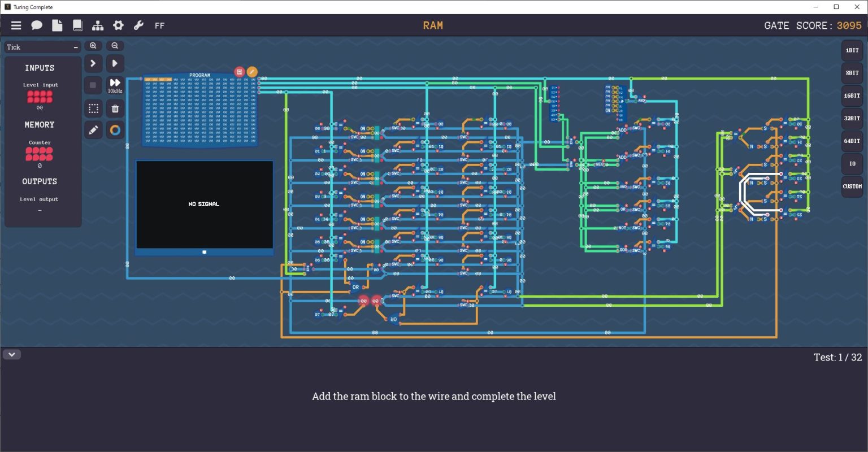Open the IO components tab
The image size is (868, 452).
[x=852, y=164]
